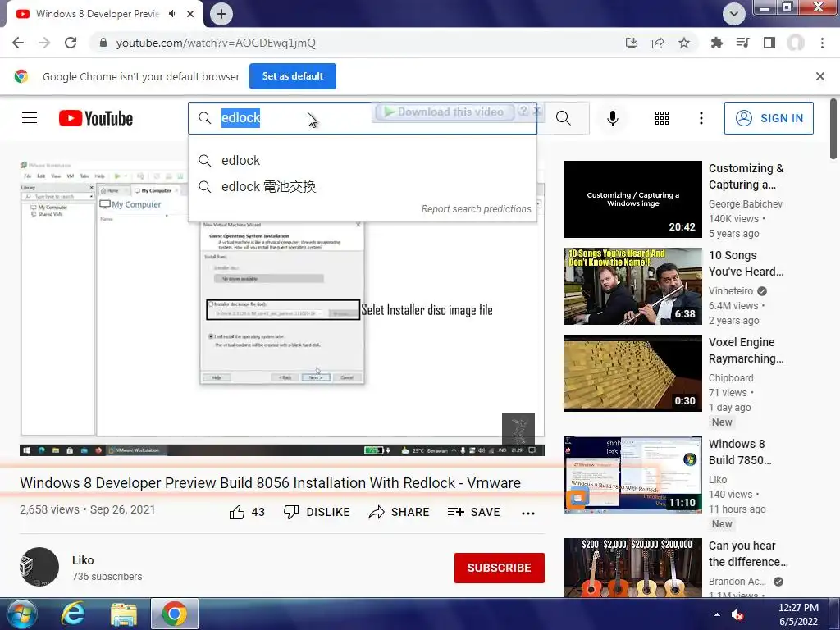Viewport: 840px width, 630px height.
Task: Open the Windows 8 Build 7850 thumbnail
Action: point(633,475)
